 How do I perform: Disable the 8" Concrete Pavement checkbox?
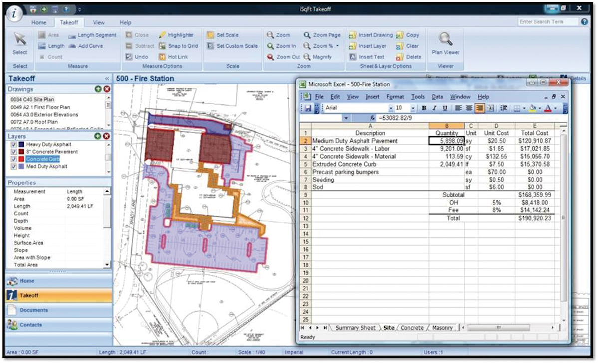coord(14,151)
